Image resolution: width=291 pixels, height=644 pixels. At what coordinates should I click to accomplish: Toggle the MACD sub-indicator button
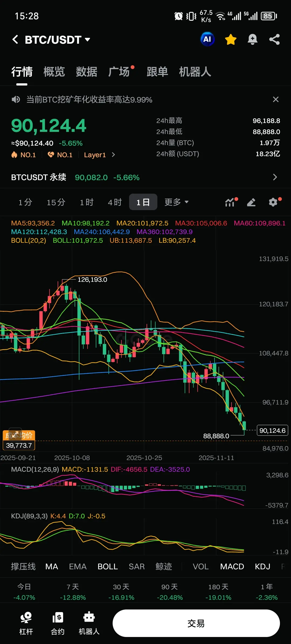(232, 567)
